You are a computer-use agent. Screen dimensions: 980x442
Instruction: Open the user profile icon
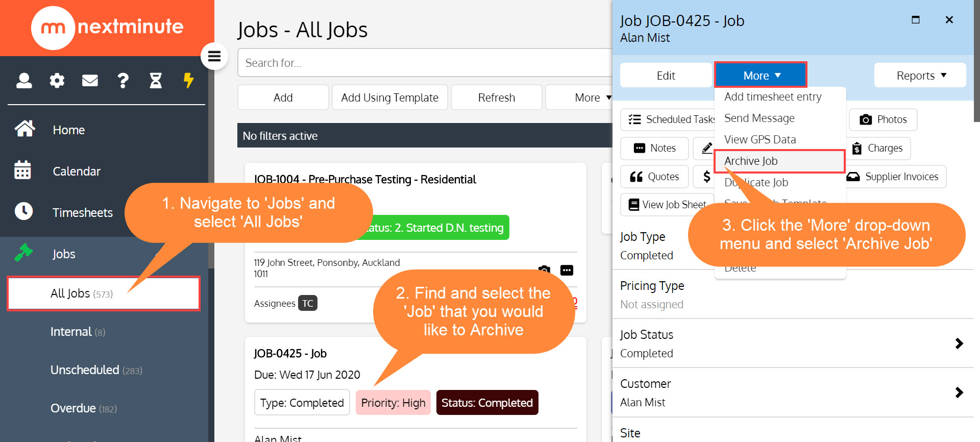24,80
